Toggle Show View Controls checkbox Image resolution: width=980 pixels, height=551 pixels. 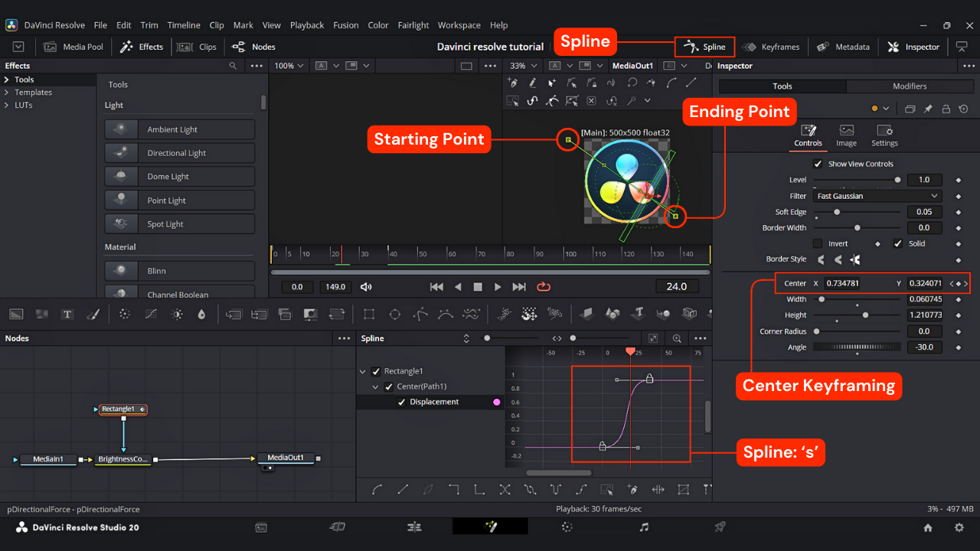coord(818,164)
